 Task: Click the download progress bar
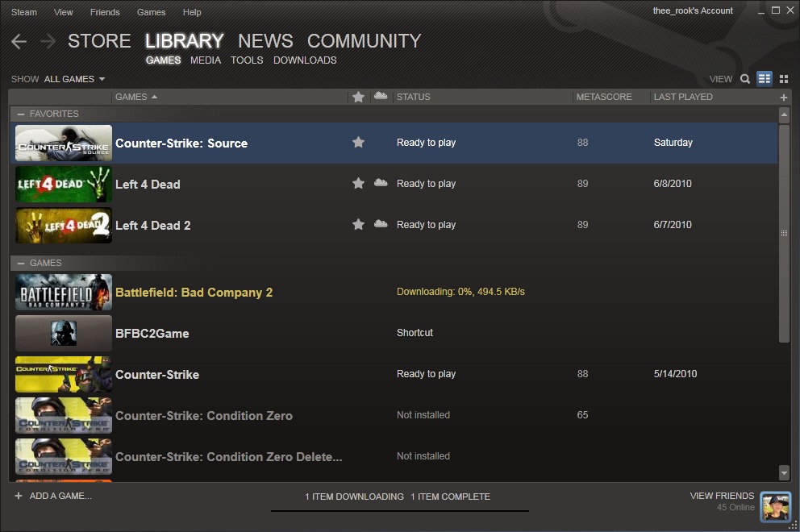click(x=399, y=510)
